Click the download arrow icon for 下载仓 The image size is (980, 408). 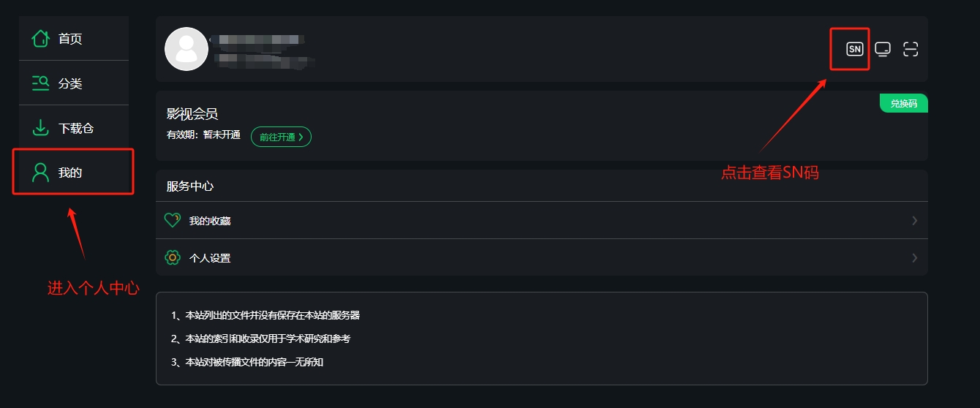40,128
